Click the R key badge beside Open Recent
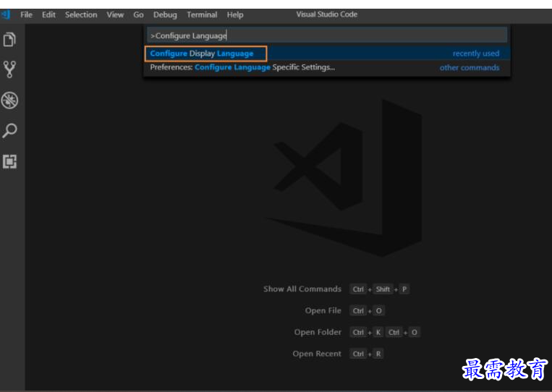Viewport: 552px width, 392px height. pos(378,354)
